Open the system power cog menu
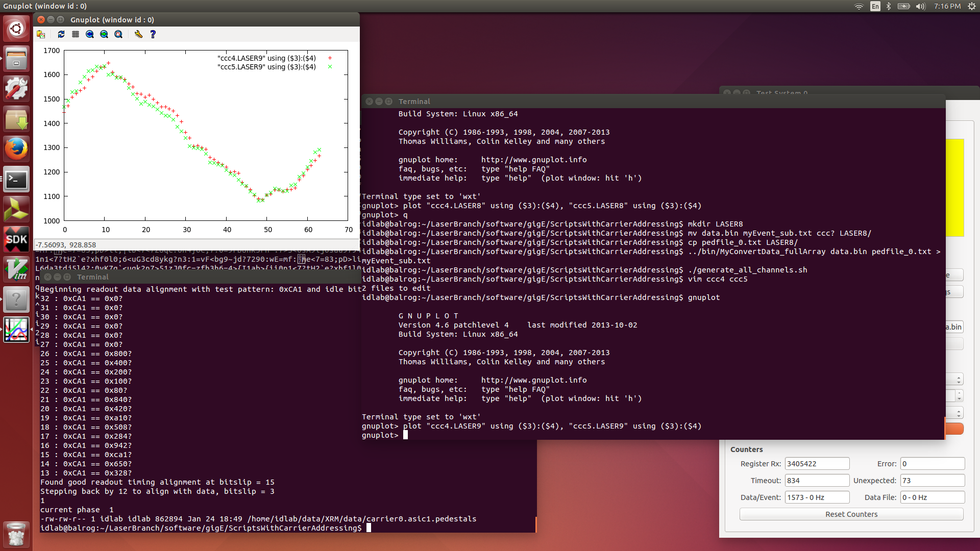Image resolution: width=980 pixels, height=551 pixels. (x=972, y=6)
